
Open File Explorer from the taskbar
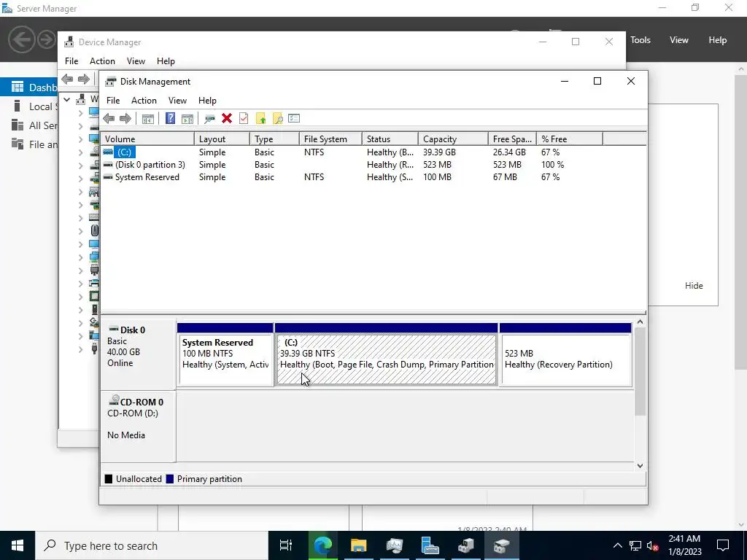[x=358, y=545]
